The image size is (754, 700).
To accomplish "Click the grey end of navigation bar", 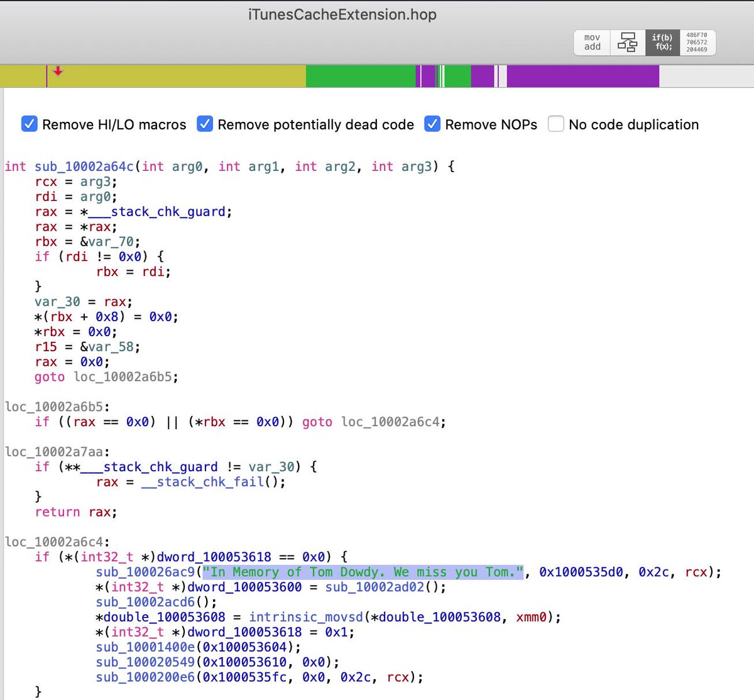I will pos(706,76).
